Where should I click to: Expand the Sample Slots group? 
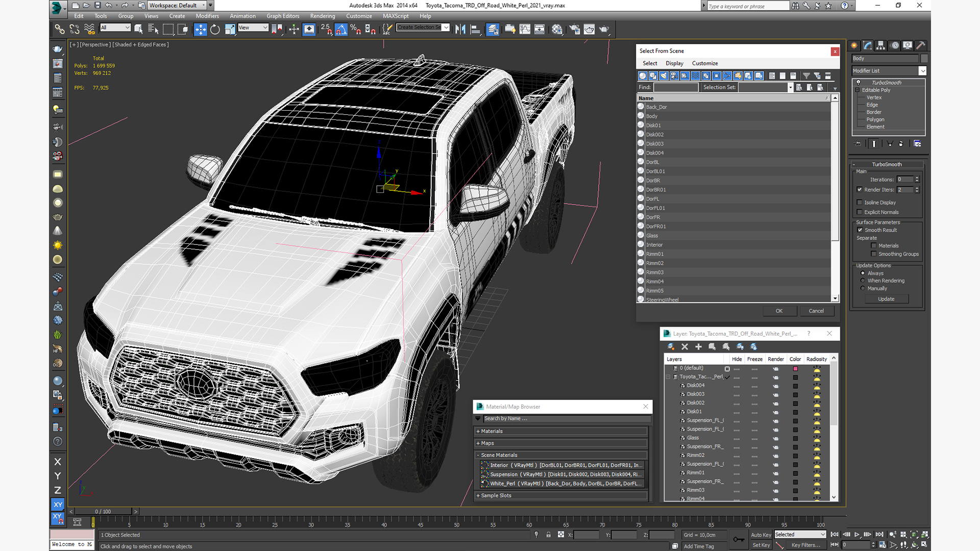click(561, 495)
